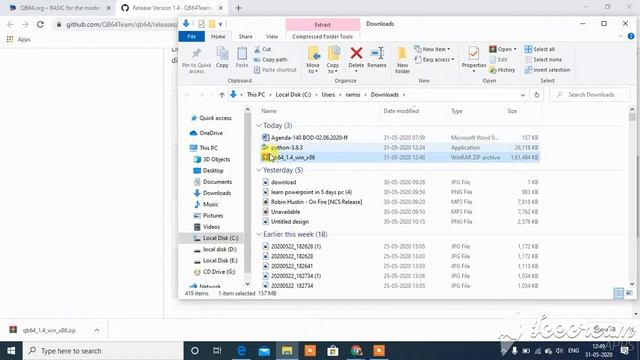Open CD Drive (G:) in sidebar
640x360 pixels.
point(215,271)
